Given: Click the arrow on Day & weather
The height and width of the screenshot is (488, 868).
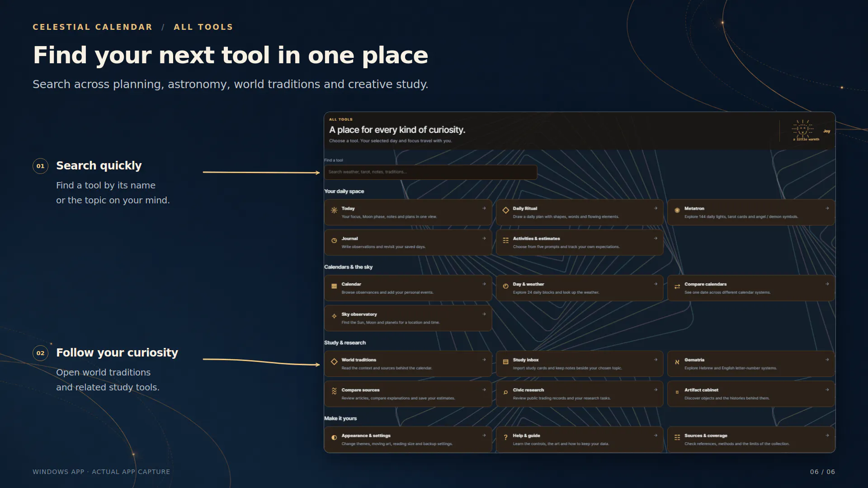Looking at the screenshot, I should coord(656,284).
